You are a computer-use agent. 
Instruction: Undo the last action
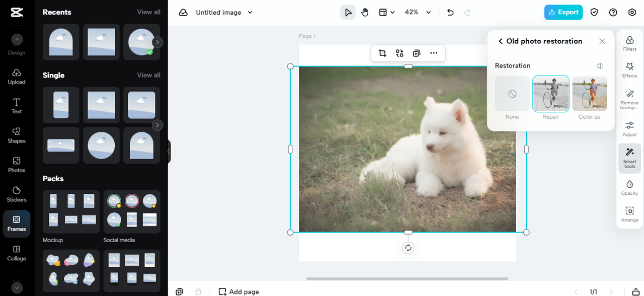(x=450, y=12)
